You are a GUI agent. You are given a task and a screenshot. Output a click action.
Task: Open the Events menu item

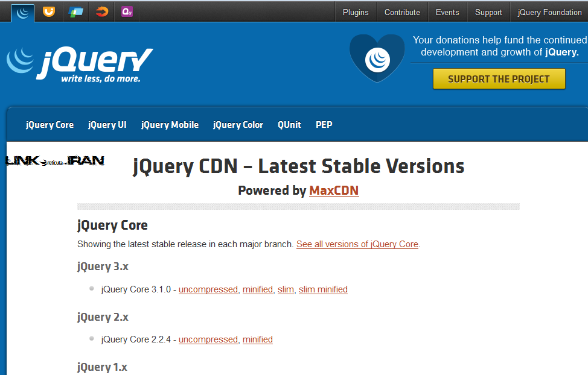447,13
